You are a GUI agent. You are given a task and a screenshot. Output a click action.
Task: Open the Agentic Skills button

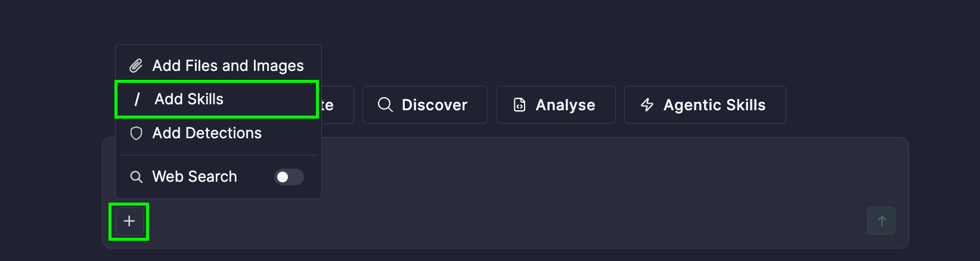tap(705, 105)
